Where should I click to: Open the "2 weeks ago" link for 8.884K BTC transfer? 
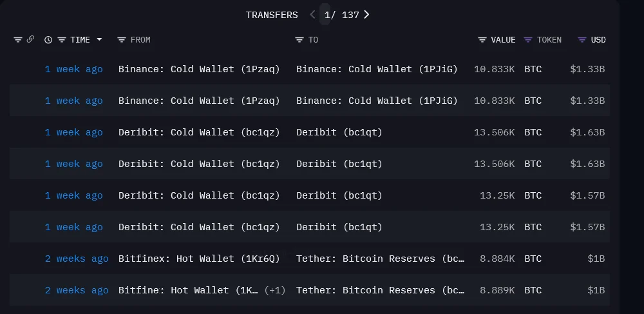[77, 259]
